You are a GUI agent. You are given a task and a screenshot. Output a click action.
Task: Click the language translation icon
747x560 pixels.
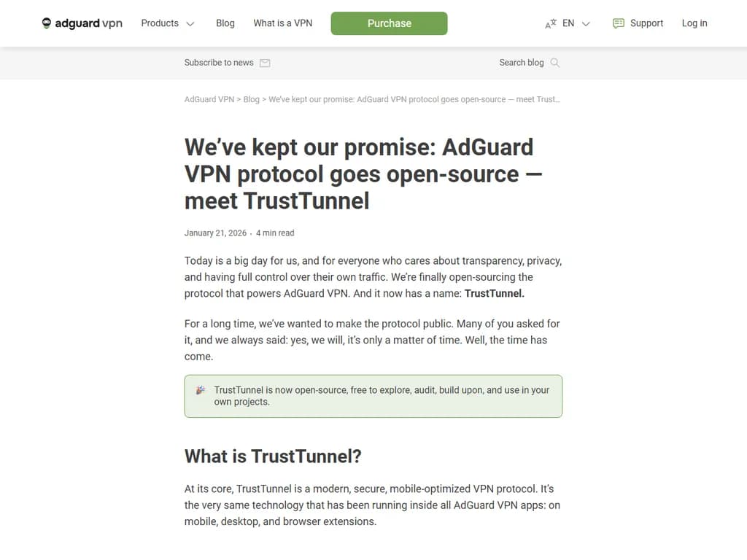(551, 23)
